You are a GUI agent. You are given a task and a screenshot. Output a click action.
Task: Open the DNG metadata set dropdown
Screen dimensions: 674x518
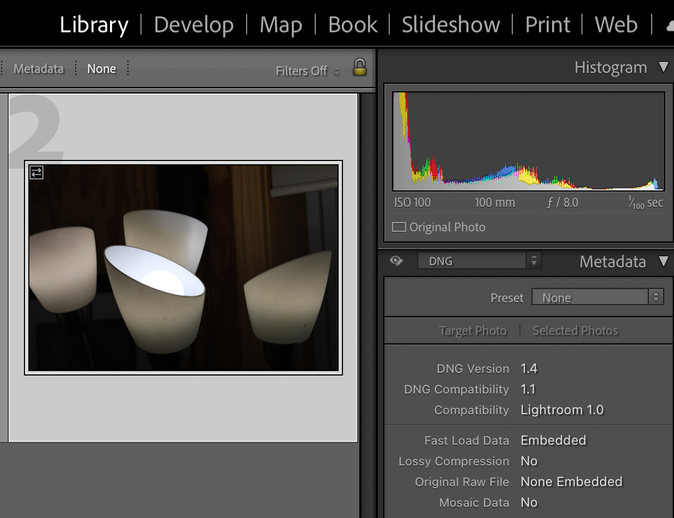point(479,261)
